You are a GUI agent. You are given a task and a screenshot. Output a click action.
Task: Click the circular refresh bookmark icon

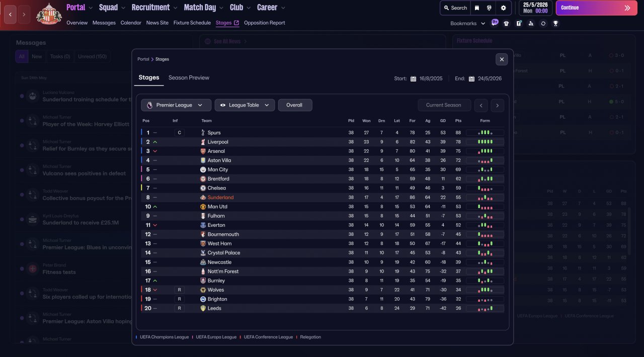tap(543, 23)
